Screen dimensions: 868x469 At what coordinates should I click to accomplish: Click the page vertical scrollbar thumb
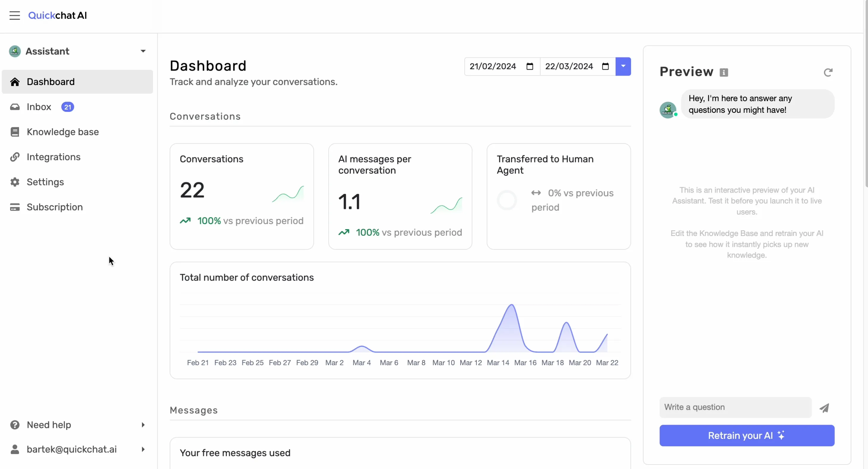866,93
